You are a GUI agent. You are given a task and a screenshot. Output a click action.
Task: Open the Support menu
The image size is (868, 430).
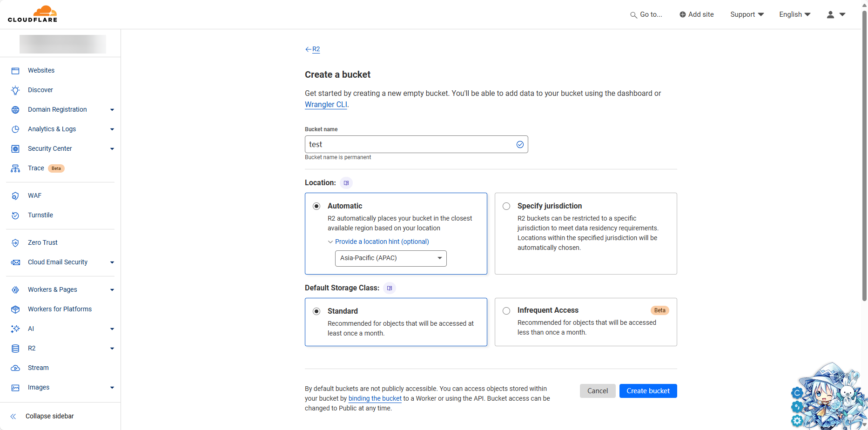point(747,14)
